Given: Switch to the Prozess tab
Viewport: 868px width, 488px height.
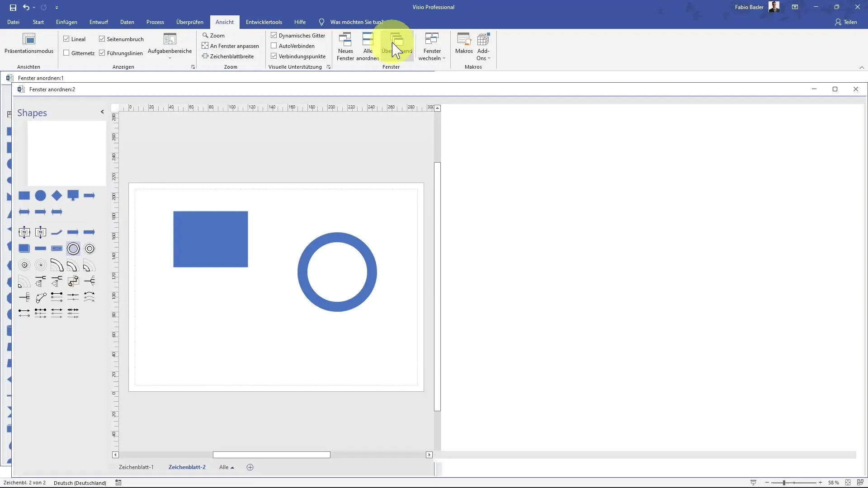Looking at the screenshot, I should coord(155,22).
